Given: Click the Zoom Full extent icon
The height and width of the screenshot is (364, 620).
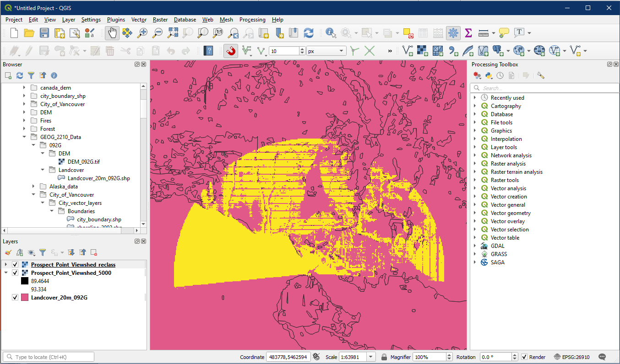Looking at the screenshot, I should [x=173, y=33].
